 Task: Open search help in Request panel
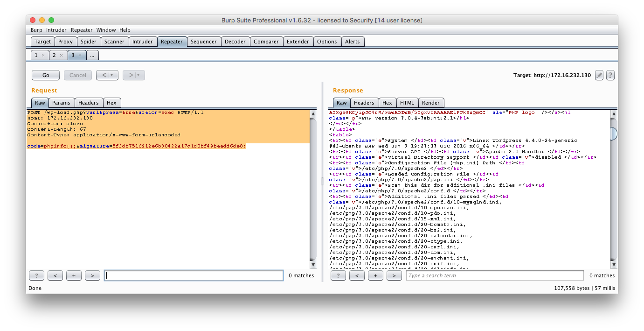[x=36, y=275]
